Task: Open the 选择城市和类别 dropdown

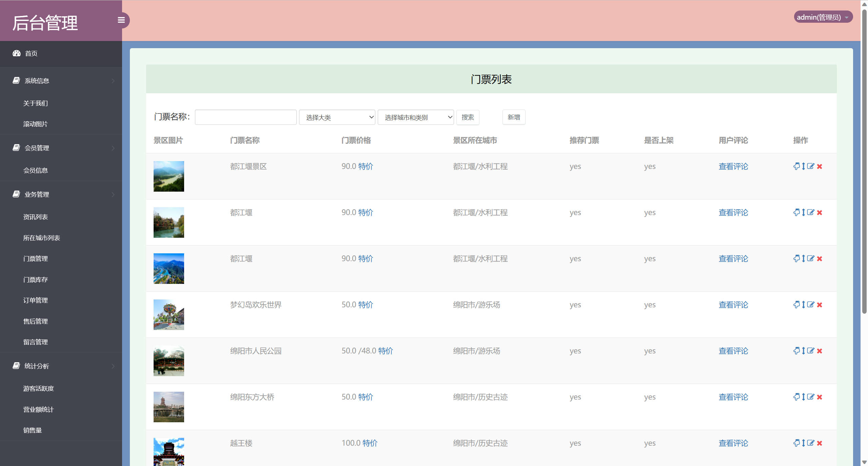Action: click(x=415, y=117)
